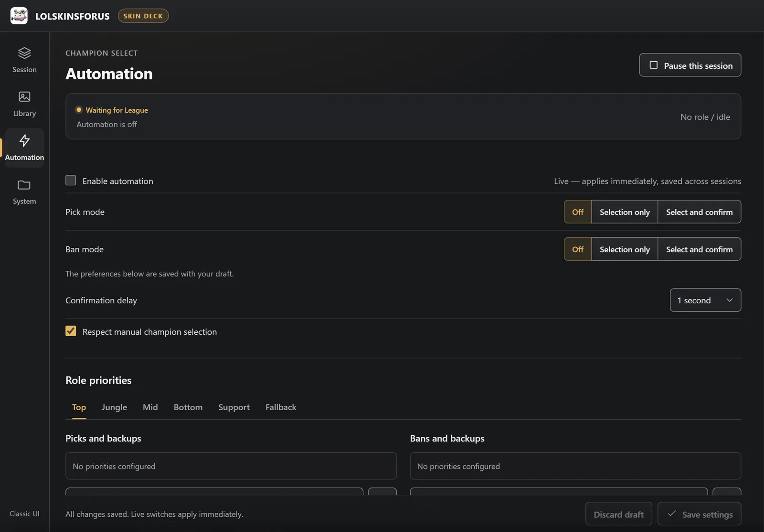Click the 'No role / idle' status text
This screenshot has height=532, width=764.
pyautogui.click(x=705, y=117)
